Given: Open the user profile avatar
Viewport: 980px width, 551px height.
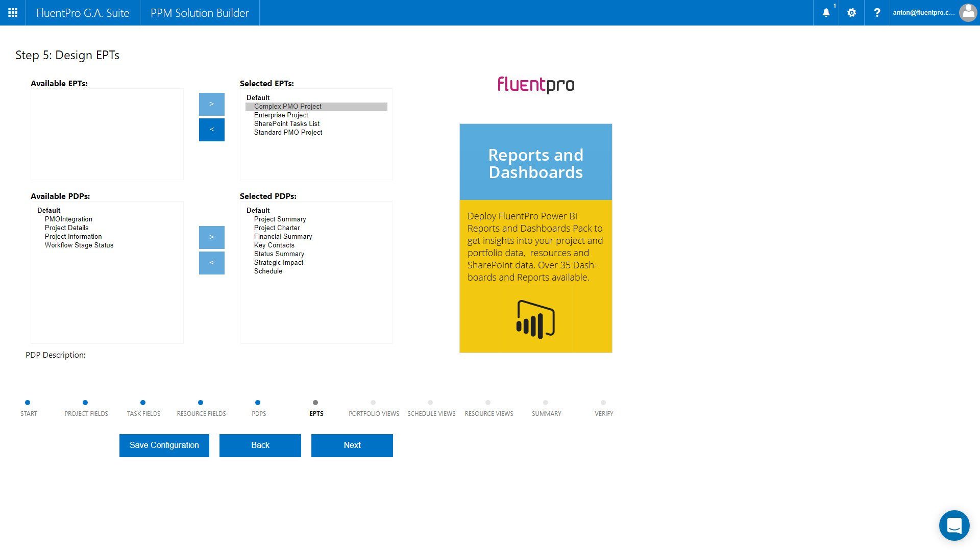Looking at the screenshot, I should click(967, 13).
